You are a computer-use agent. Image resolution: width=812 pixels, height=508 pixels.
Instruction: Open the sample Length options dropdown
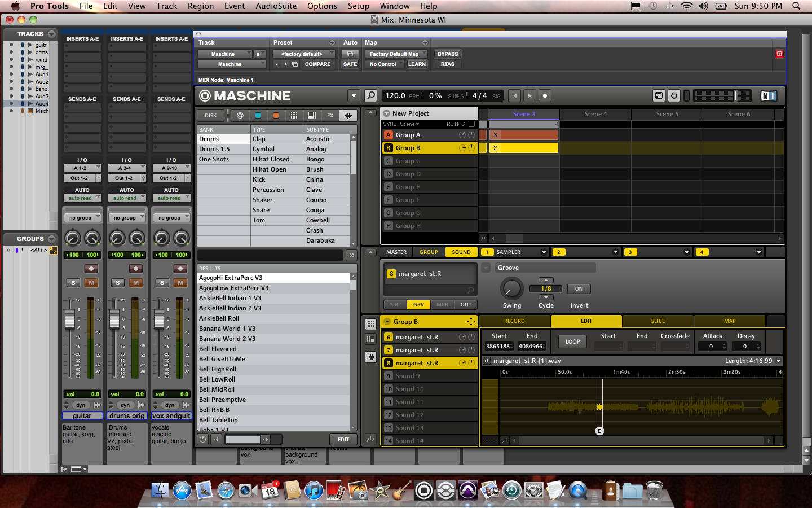[x=779, y=361]
